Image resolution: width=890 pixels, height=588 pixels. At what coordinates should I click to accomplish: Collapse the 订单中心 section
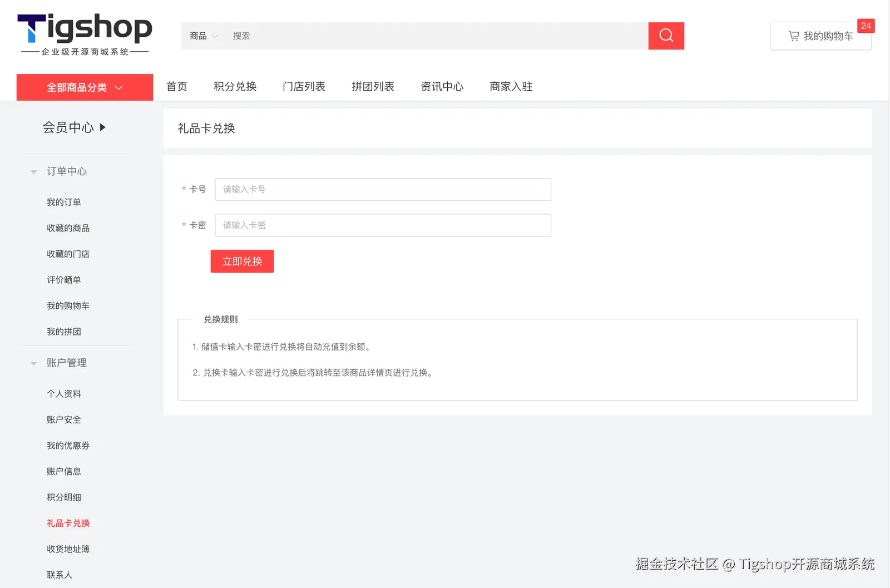(34, 172)
